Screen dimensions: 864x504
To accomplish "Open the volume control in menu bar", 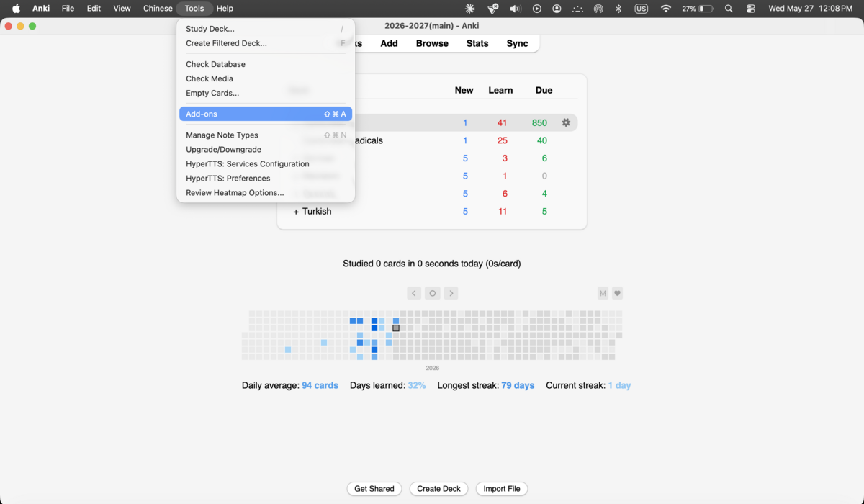I will click(515, 9).
